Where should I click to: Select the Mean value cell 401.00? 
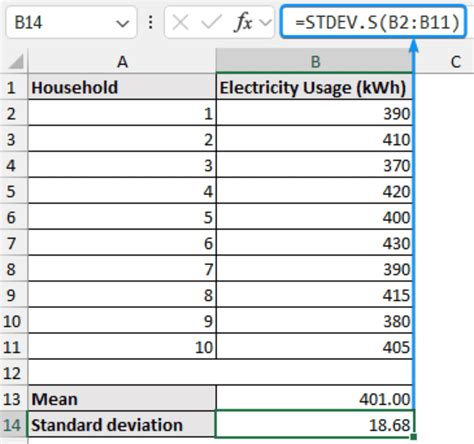pyautogui.click(x=315, y=399)
